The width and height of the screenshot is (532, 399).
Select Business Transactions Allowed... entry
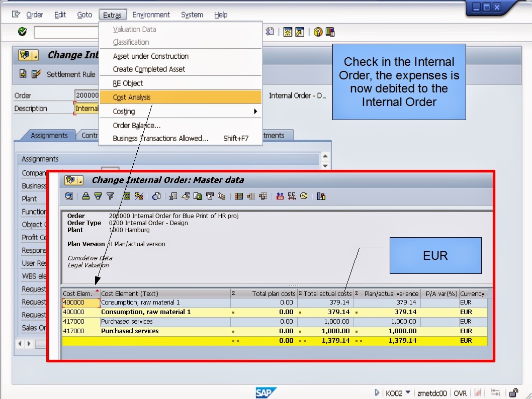point(181,138)
